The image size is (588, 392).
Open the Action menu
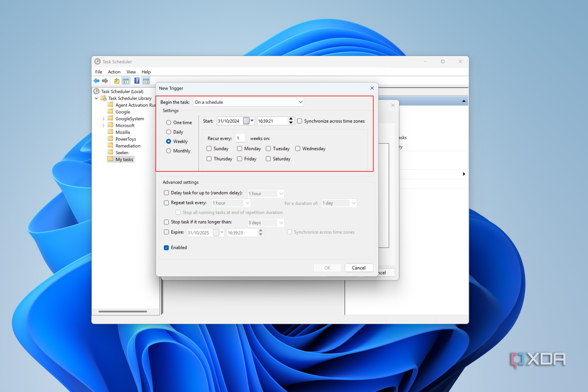click(x=114, y=72)
